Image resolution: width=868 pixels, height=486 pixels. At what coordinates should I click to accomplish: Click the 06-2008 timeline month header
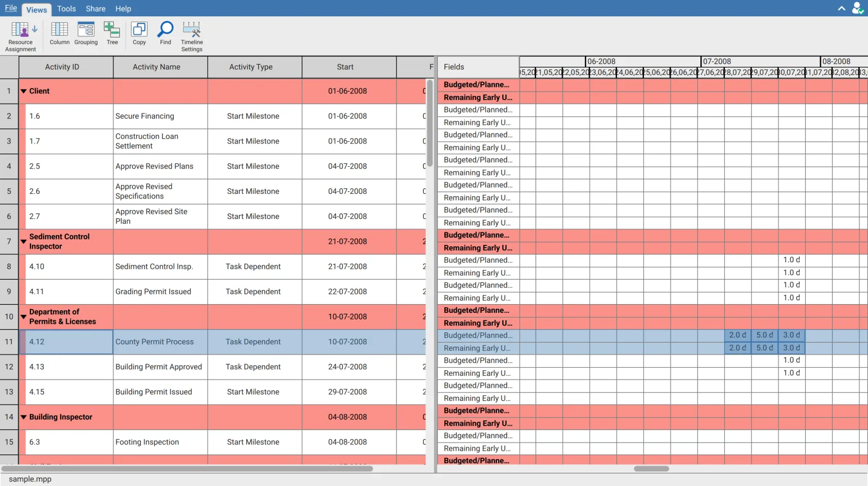[x=643, y=61]
